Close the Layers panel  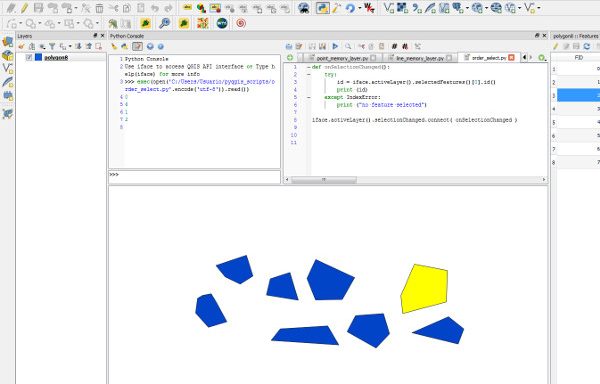click(102, 36)
